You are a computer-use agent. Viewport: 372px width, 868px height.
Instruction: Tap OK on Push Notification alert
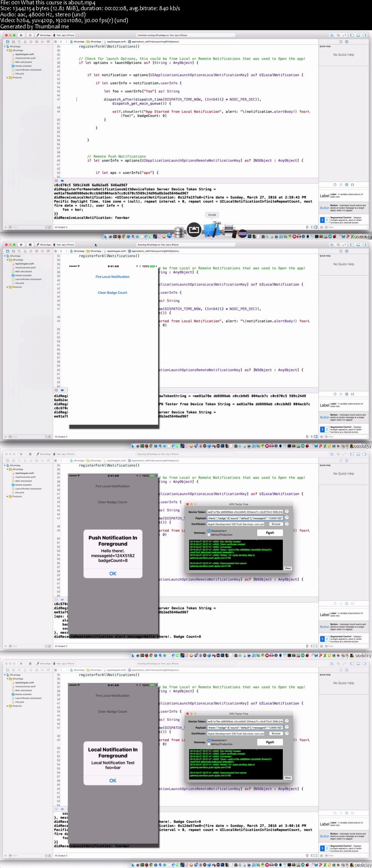[x=113, y=573]
